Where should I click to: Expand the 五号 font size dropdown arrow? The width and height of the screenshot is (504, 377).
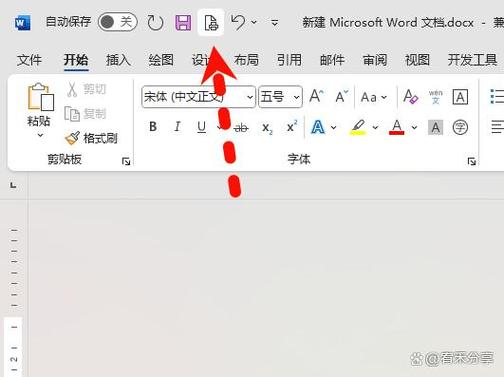coord(296,97)
